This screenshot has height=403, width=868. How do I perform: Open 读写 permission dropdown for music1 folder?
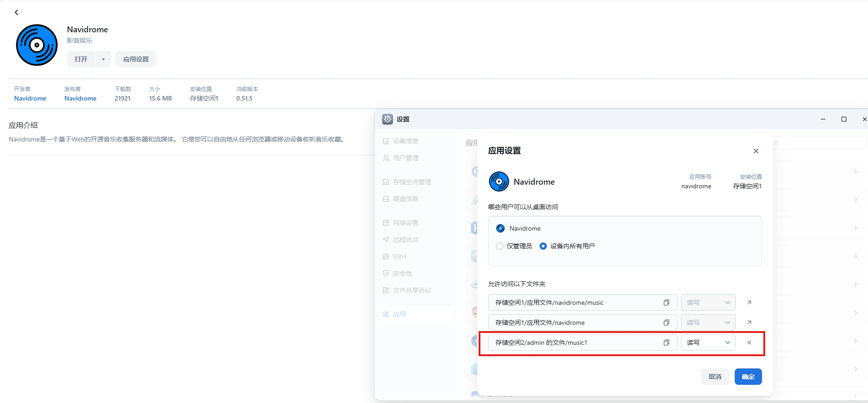[x=708, y=343]
